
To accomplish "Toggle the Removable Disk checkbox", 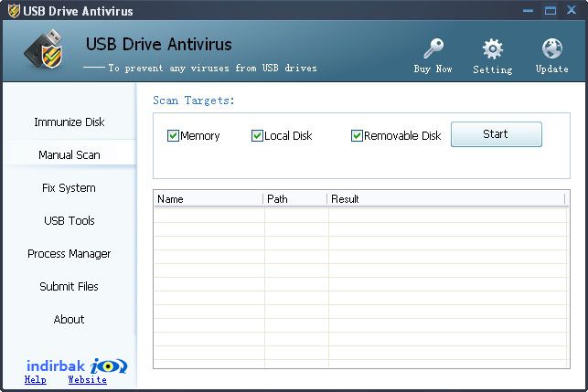I will [357, 135].
